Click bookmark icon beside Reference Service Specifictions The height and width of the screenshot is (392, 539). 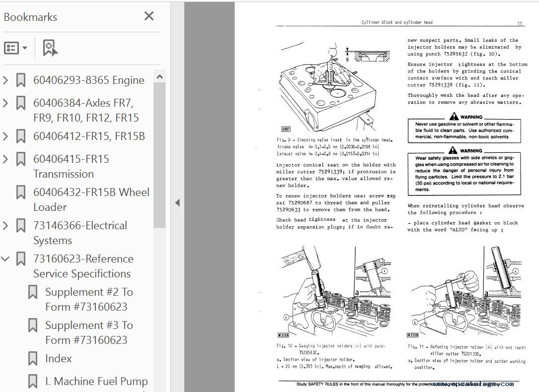[x=21, y=259]
